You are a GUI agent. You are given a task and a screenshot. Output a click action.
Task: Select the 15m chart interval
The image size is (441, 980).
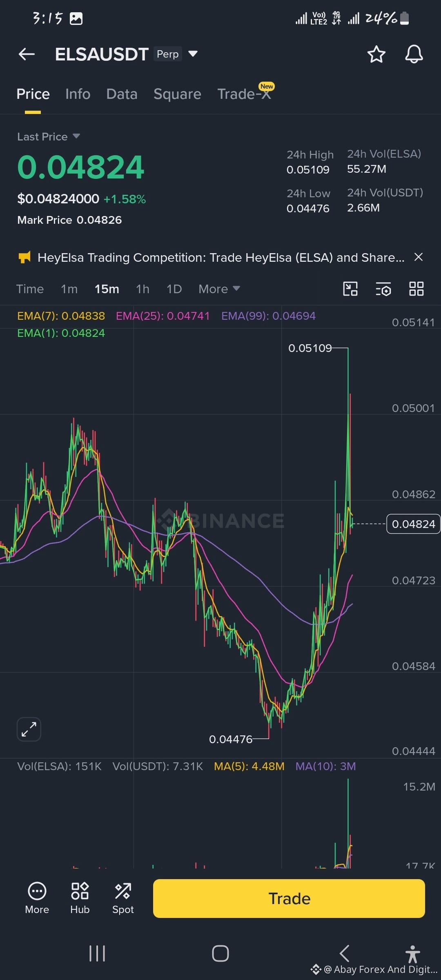pos(107,289)
